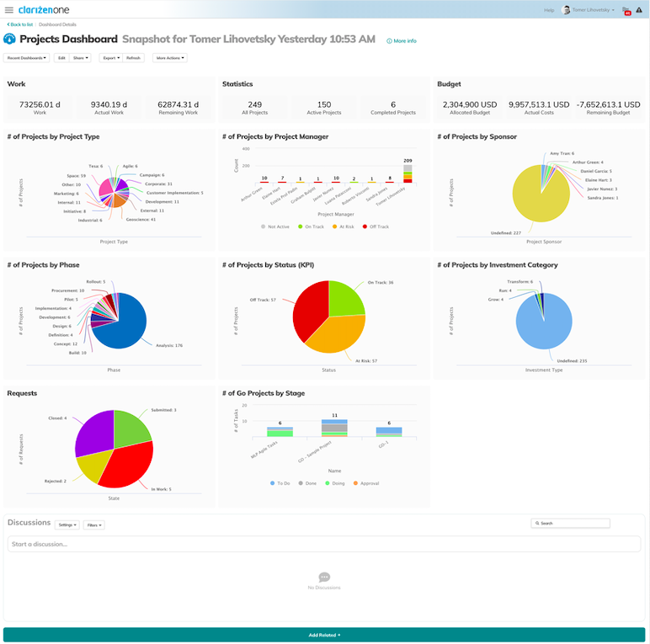The height and width of the screenshot is (644, 650).
Task: Toggle the Not Active legend series
Action: 264,226
